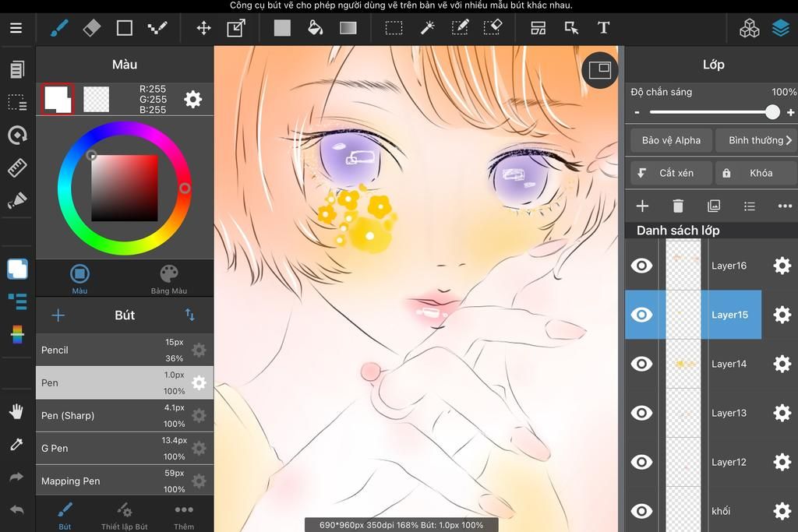
Task: Select the Magic Wand tool
Action: 427,28
